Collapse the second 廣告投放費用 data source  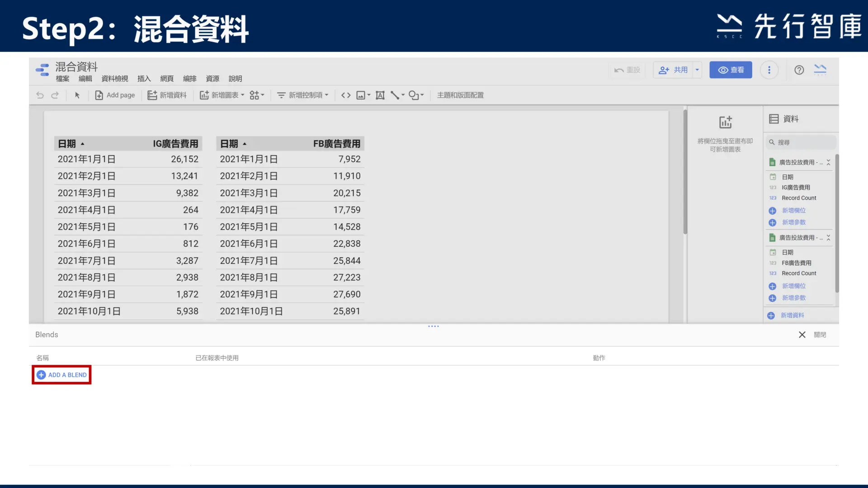point(828,238)
